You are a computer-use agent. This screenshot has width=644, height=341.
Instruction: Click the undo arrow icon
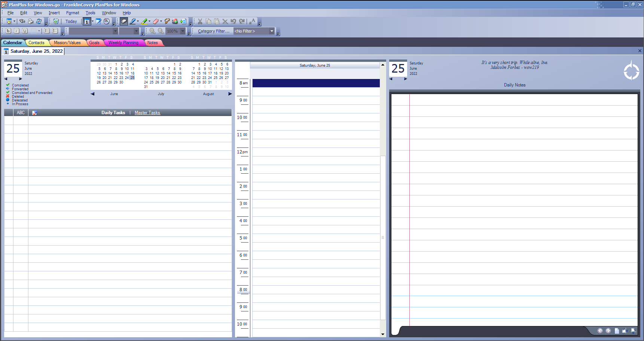(x=234, y=21)
